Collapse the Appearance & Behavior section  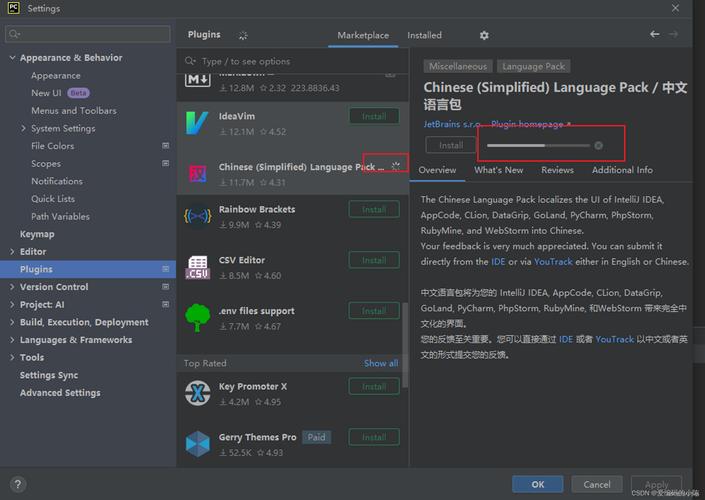click(12, 58)
